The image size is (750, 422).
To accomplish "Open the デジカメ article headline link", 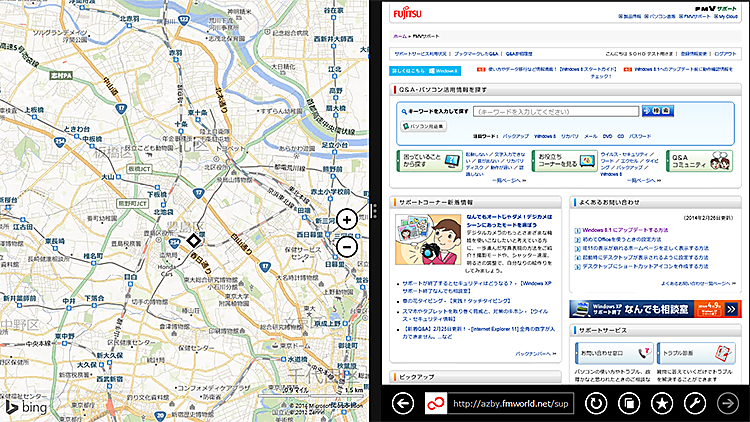I will click(509, 221).
